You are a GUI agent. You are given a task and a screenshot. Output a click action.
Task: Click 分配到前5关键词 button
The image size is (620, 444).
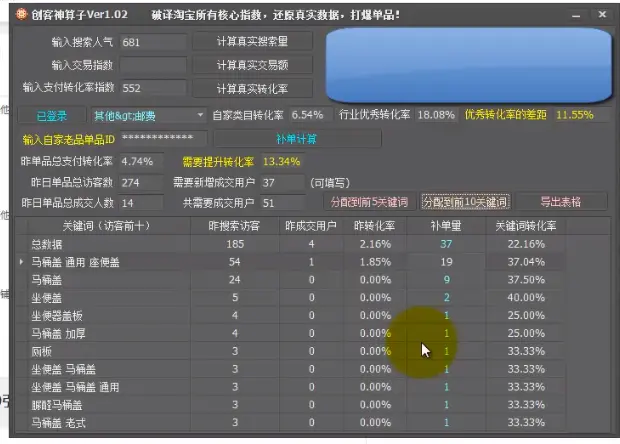click(x=369, y=202)
